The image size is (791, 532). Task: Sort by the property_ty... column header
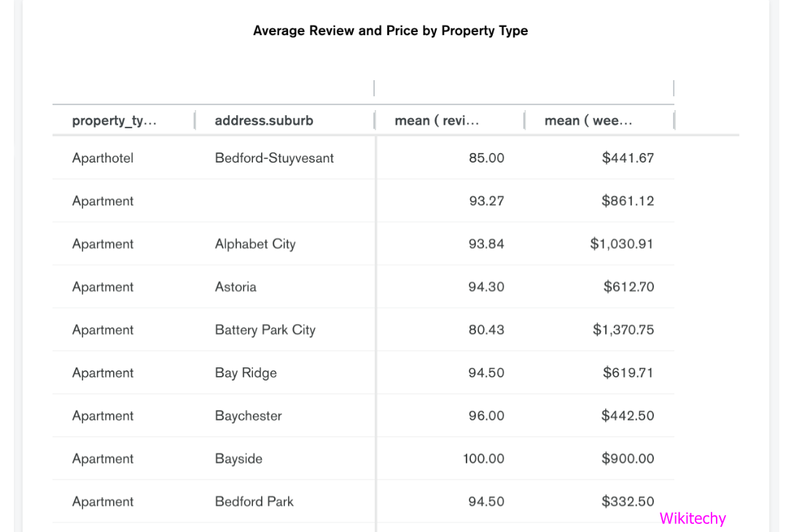(114, 121)
